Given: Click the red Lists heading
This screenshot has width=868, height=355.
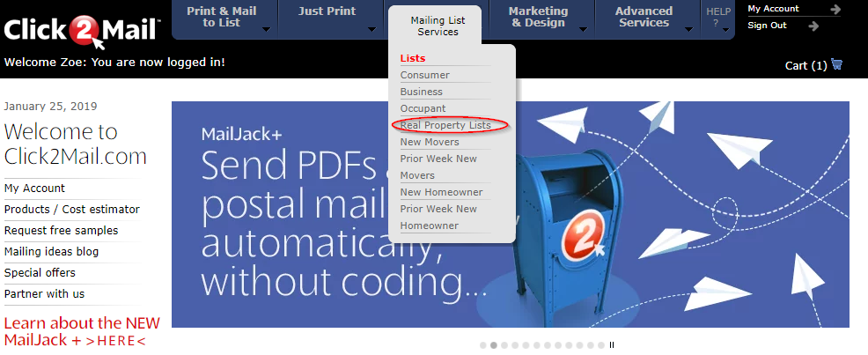Looking at the screenshot, I should point(413,58).
